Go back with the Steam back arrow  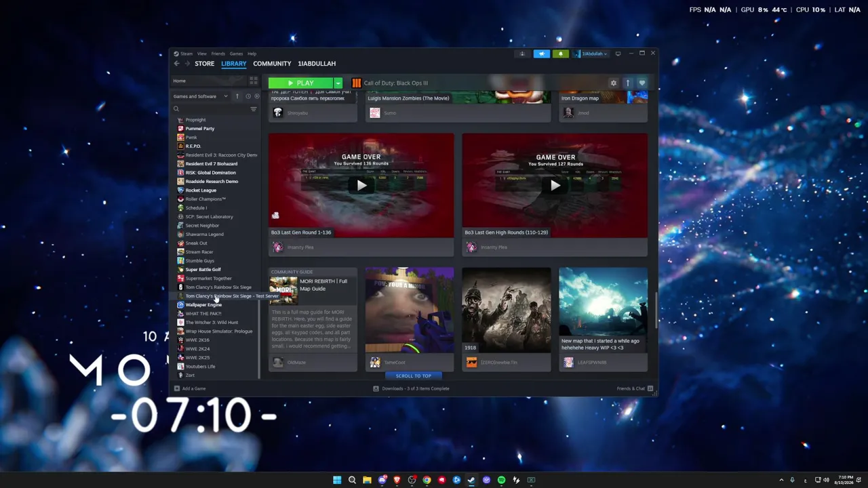click(176, 64)
